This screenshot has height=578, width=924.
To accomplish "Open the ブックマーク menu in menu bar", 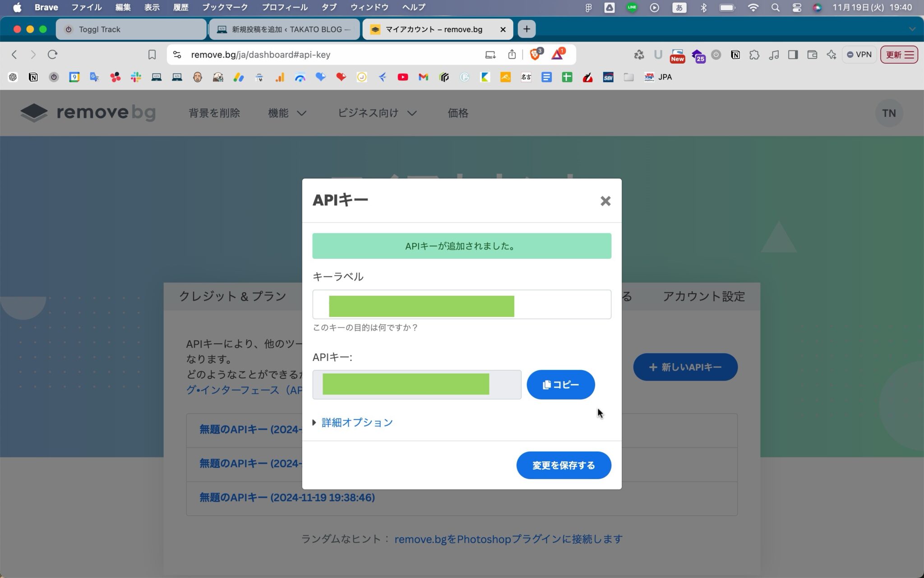I will point(225,7).
